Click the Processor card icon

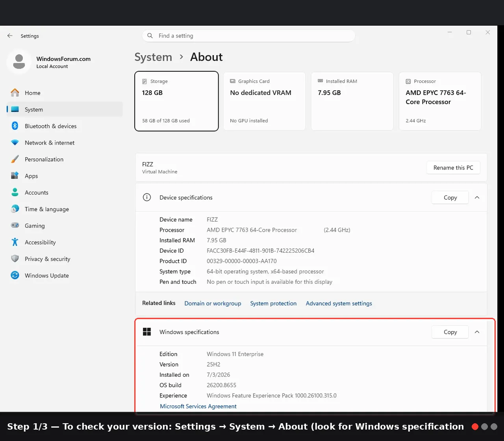click(408, 81)
